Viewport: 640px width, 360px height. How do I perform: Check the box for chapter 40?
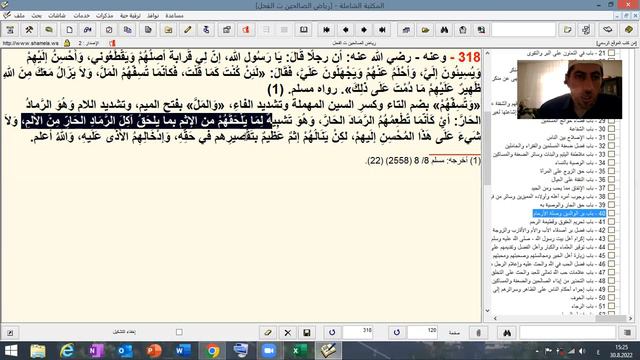pyautogui.click(x=611, y=213)
